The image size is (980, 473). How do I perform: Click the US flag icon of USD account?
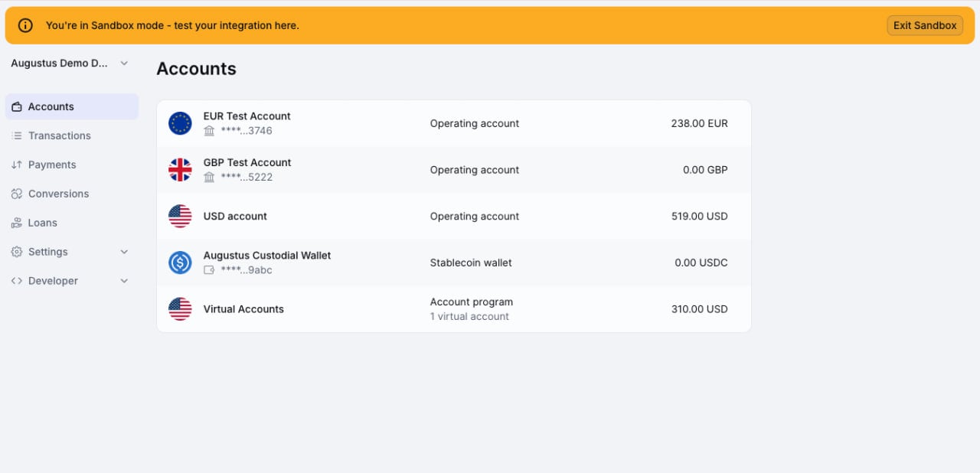tap(180, 217)
